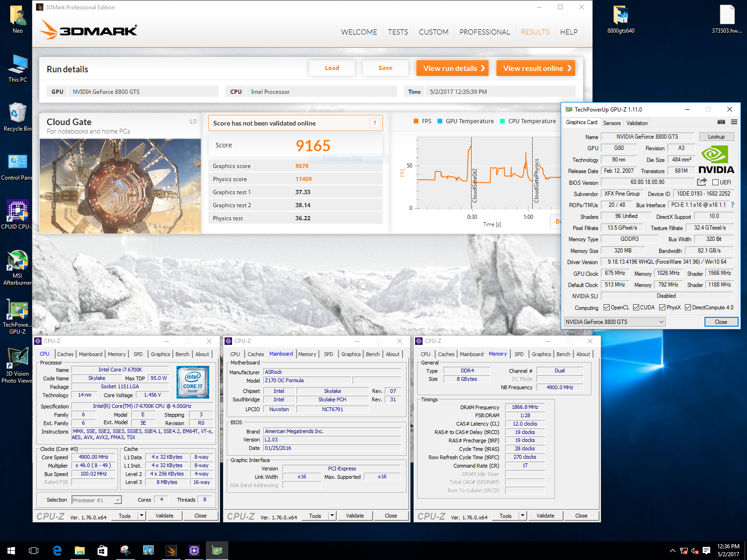Open Bench tab in Memory CPU-Z window
This screenshot has height=560, width=747.
[x=564, y=354]
